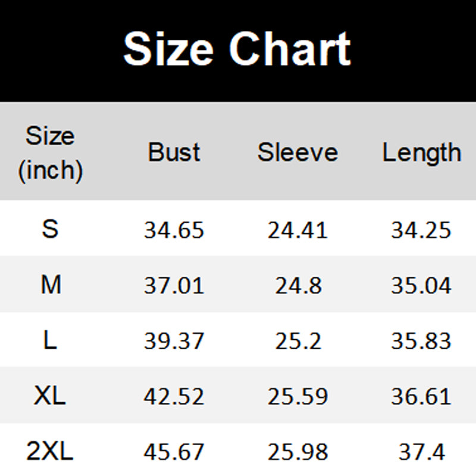Click sleeve value 25.59 in XL row
The image size is (476, 476).
click(297, 397)
